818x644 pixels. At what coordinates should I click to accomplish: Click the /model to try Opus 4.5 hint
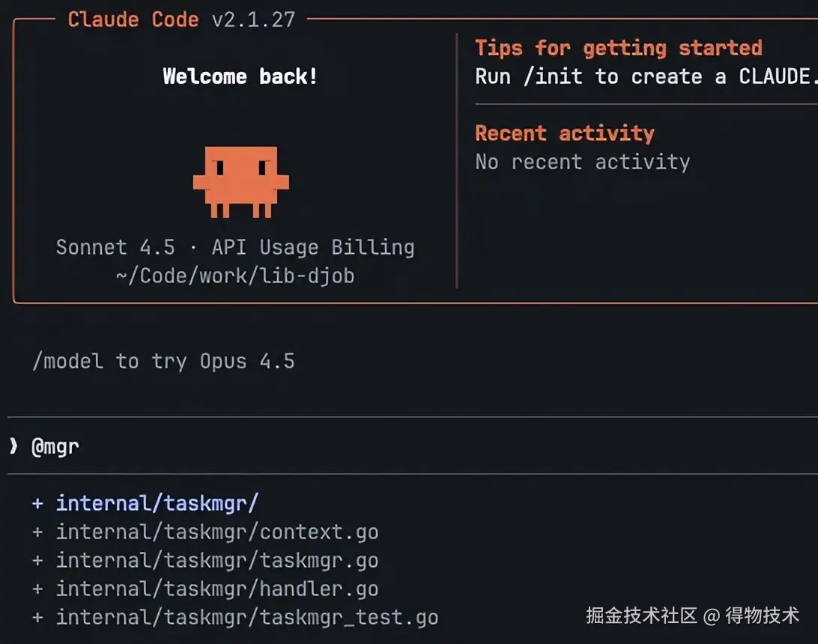(x=163, y=362)
